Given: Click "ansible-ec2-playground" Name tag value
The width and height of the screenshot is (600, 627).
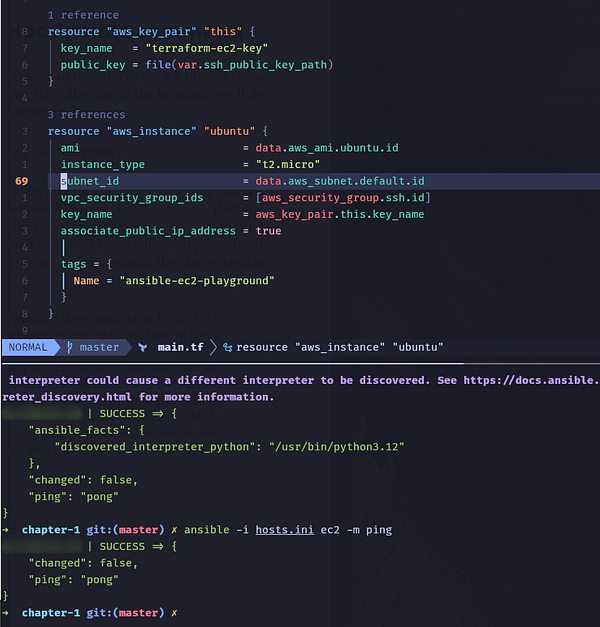Looking at the screenshot, I should 197,281.
